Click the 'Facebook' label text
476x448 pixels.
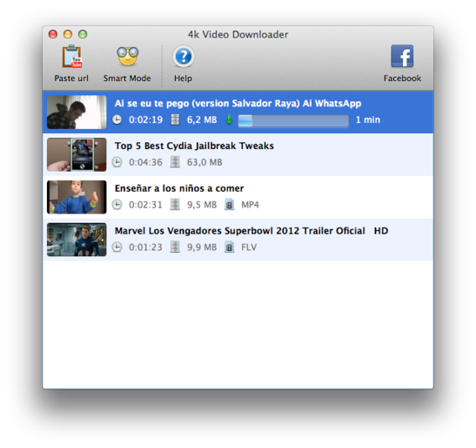[402, 78]
